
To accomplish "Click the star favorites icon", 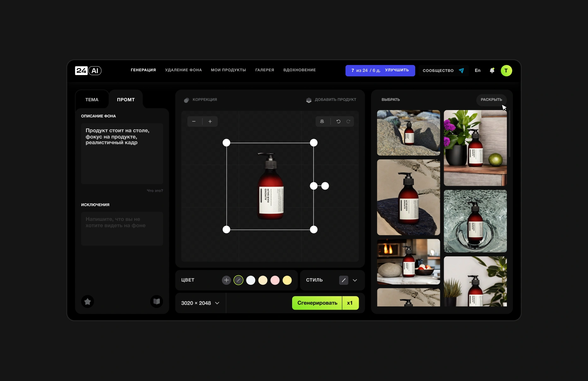I will pos(87,302).
